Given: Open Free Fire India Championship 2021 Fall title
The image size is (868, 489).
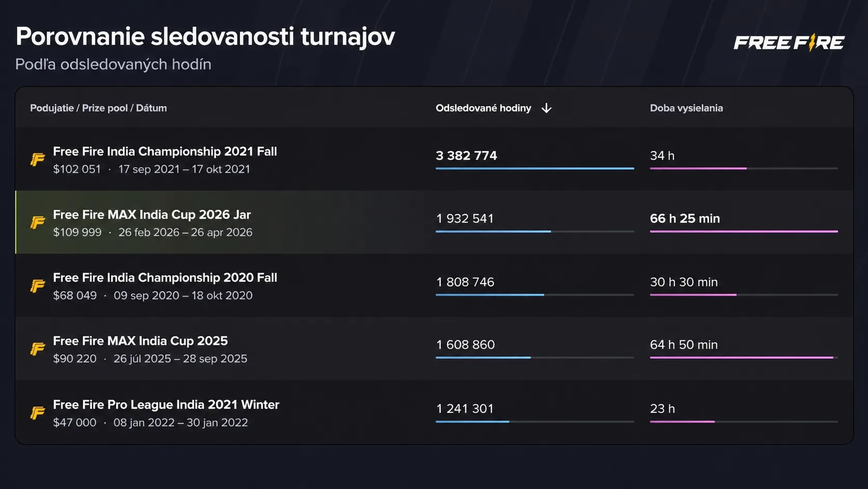Looking at the screenshot, I should (x=165, y=151).
